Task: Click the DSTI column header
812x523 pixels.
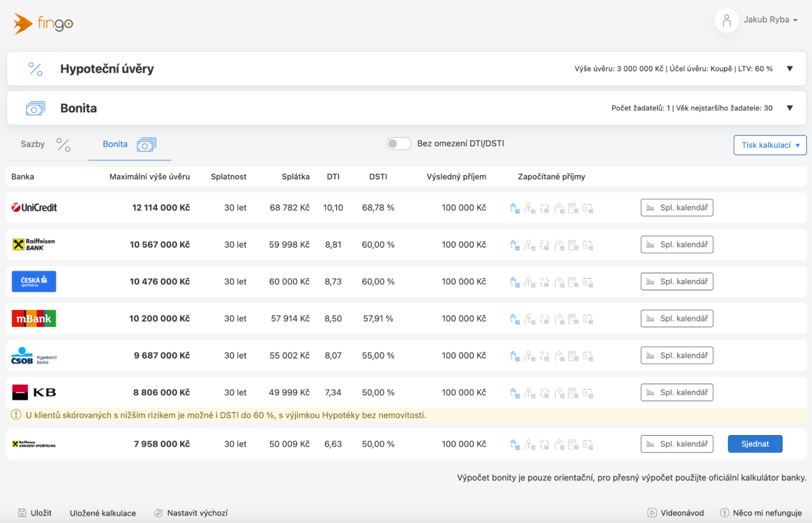Action: click(x=378, y=177)
